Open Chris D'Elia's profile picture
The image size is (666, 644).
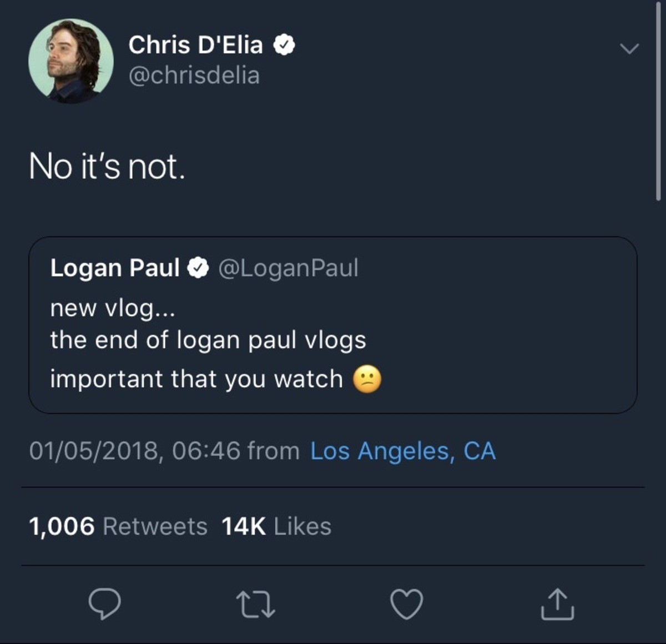click(70, 61)
